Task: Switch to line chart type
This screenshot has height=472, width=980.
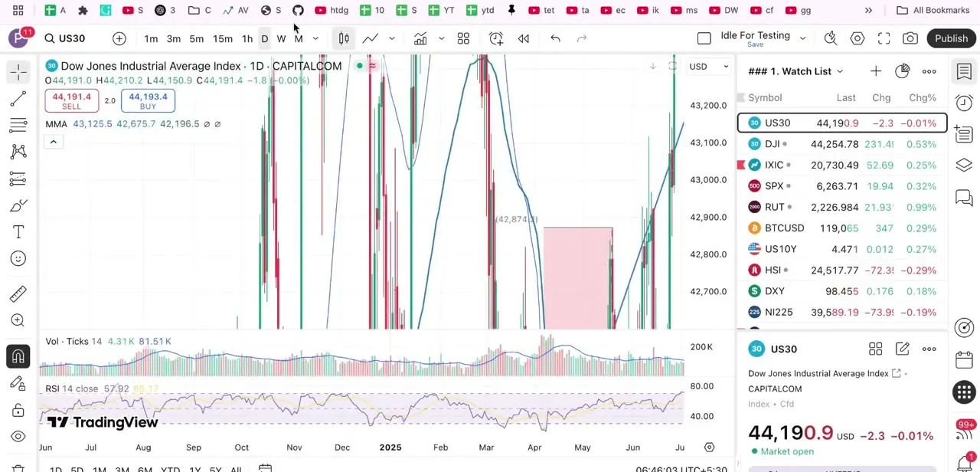Action: coord(371,38)
